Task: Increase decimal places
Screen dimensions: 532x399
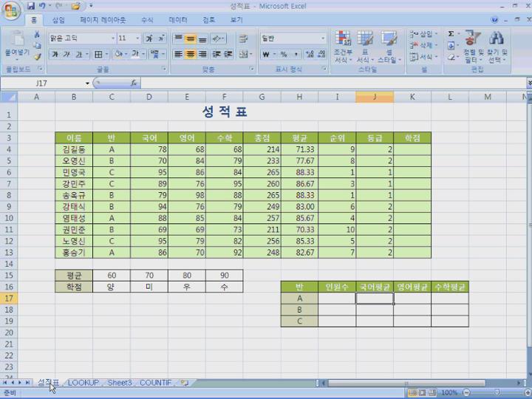Action: pyautogui.click(x=310, y=54)
